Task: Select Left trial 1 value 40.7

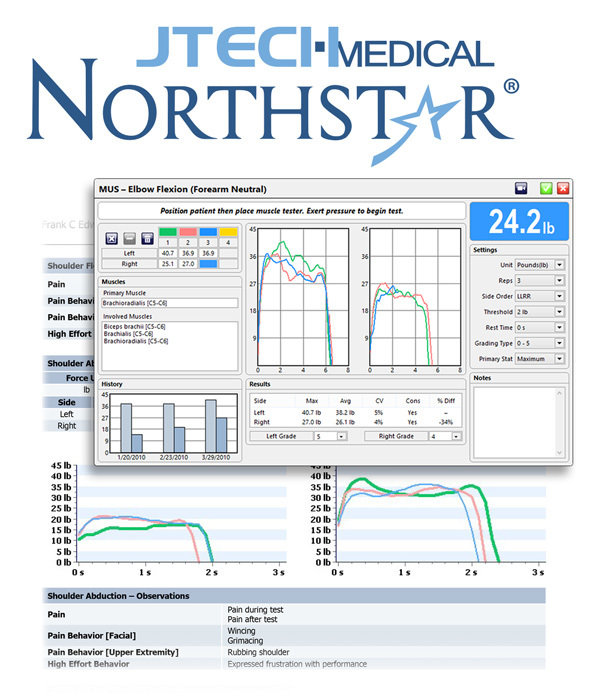Action: pyautogui.click(x=168, y=253)
